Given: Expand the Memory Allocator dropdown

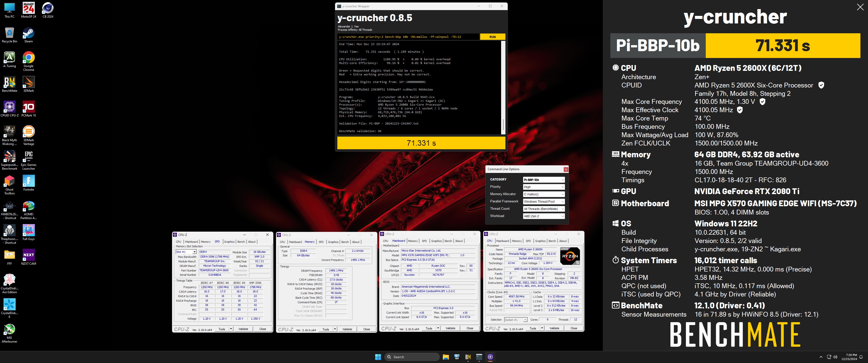Looking at the screenshot, I should [x=544, y=194].
